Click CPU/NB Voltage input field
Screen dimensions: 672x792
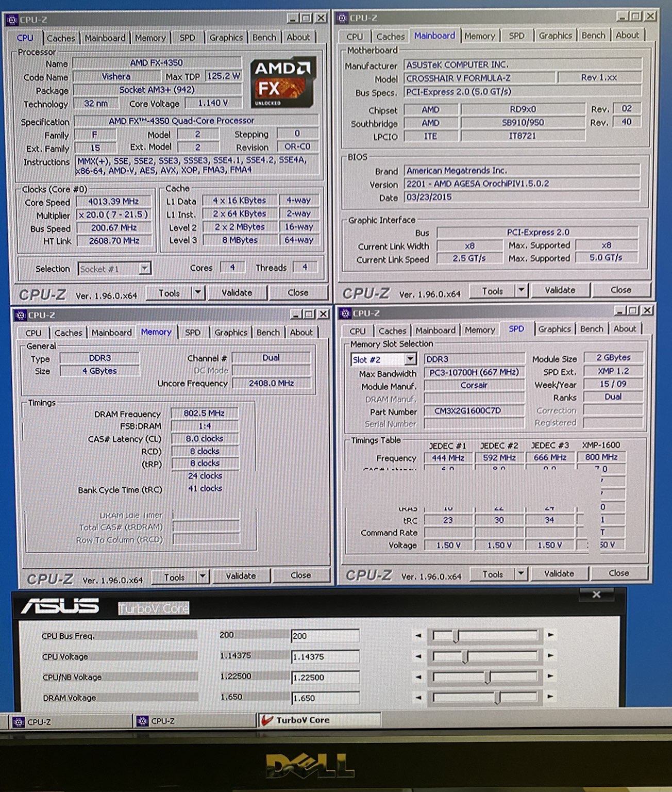[325, 677]
